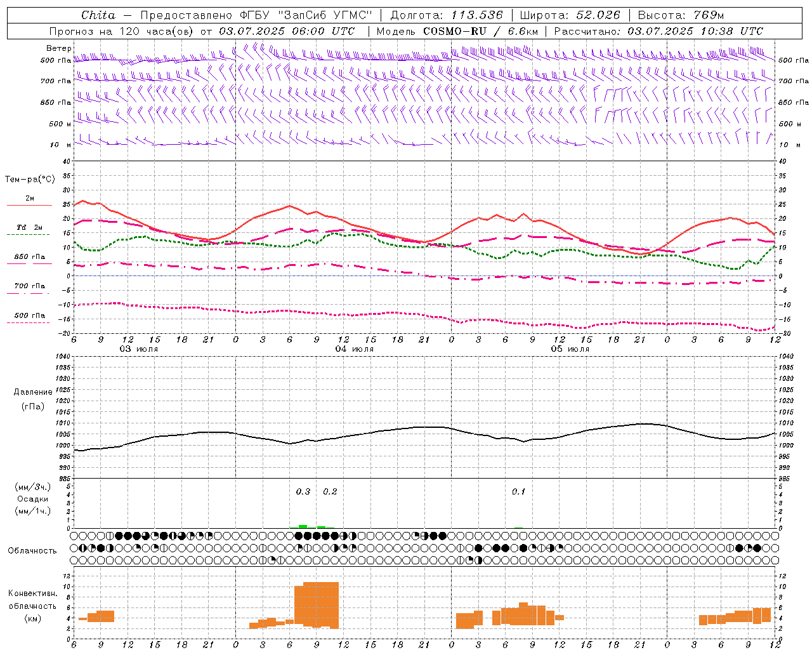Click the 700 гПа temperature legend line sample
Screen dimensions: 812x650
(x=28, y=293)
